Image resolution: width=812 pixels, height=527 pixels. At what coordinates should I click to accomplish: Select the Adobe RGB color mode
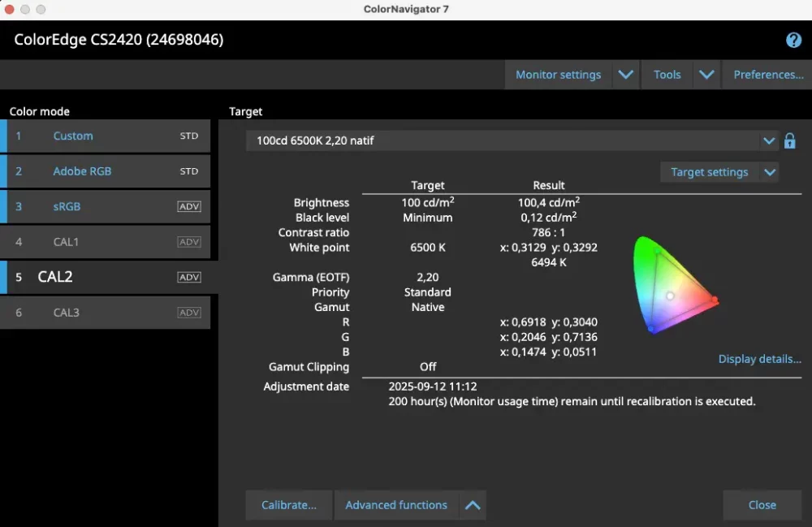[x=82, y=171]
